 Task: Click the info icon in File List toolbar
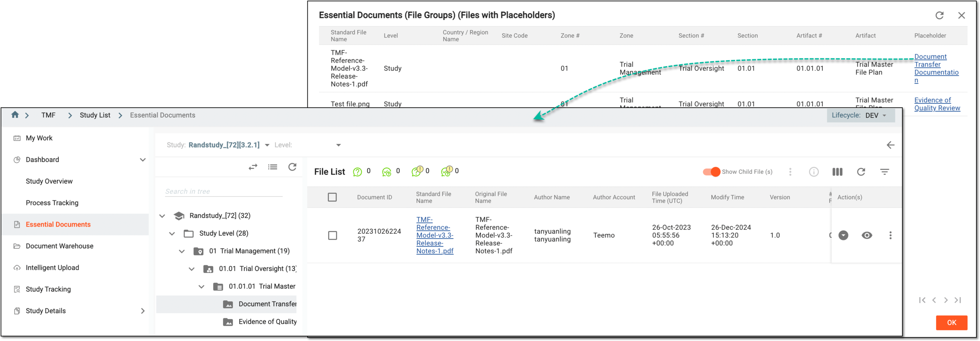pos(814,172)
